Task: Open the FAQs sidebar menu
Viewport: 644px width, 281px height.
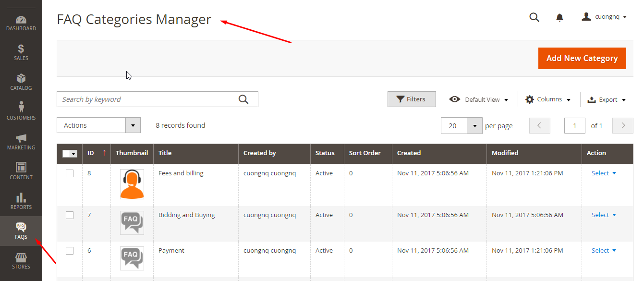Action: (21, 231)
